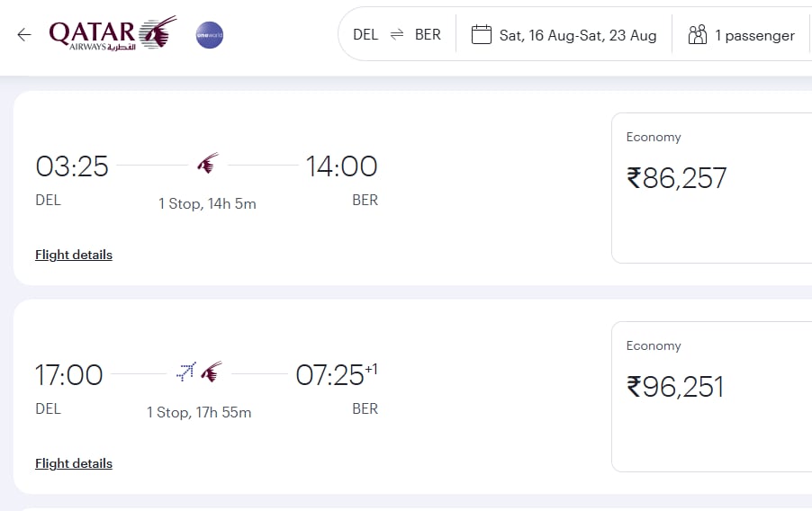This screenshot has width=812, height=511.
Task: Click Qatar oryx icon on 03:25 flight
Action: 208,163
